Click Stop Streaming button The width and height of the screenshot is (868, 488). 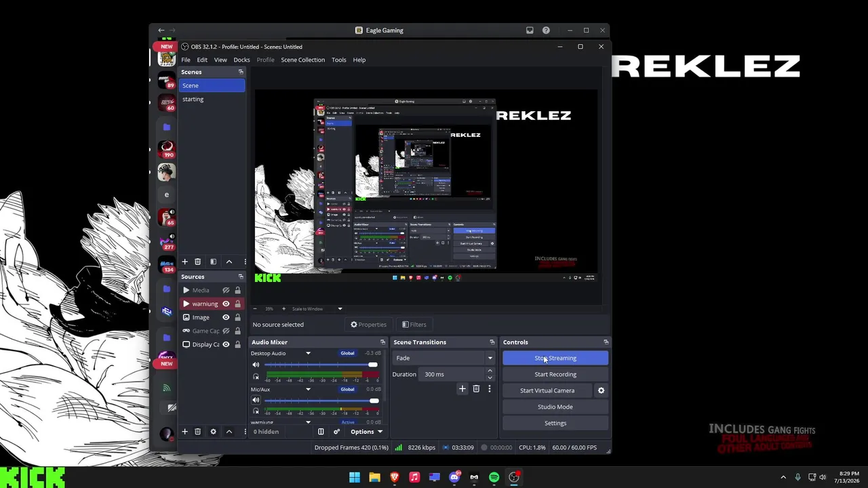coord(555,358)
